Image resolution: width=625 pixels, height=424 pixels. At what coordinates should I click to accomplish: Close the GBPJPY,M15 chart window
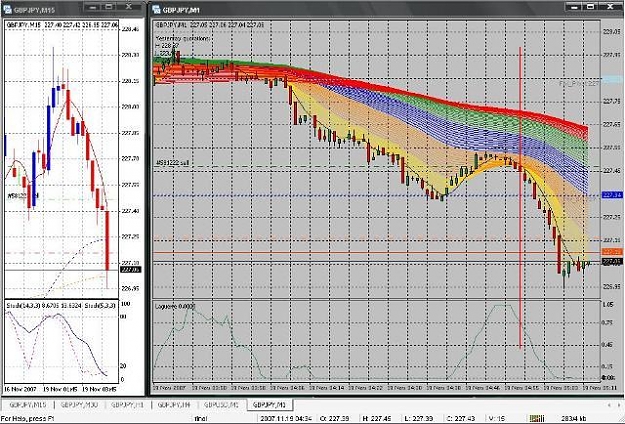pos(129,7)
